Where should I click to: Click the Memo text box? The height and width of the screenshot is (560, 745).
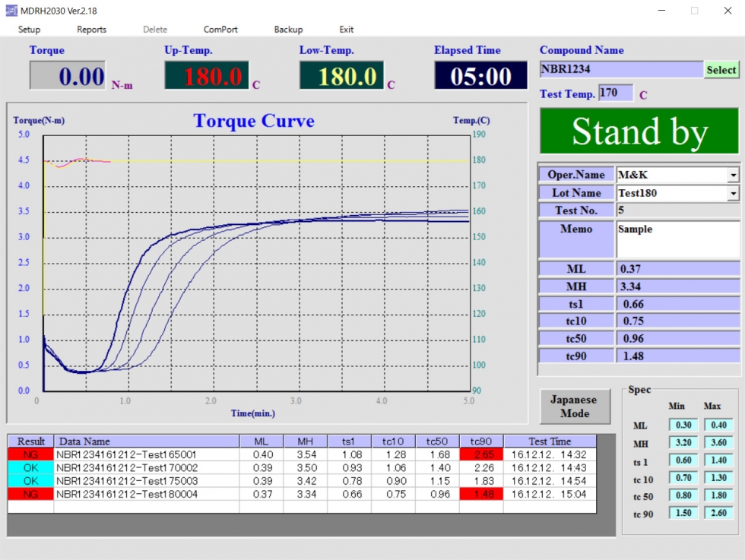pos(677,239)
